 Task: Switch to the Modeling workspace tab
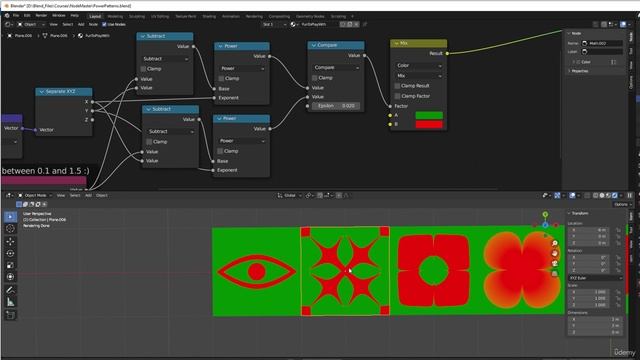point(115,16)
